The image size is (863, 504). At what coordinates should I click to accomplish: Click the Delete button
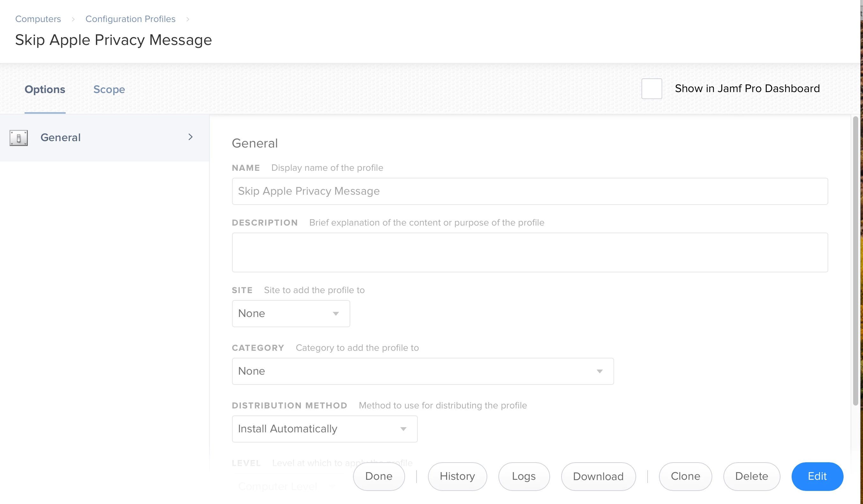click(751, 476)
